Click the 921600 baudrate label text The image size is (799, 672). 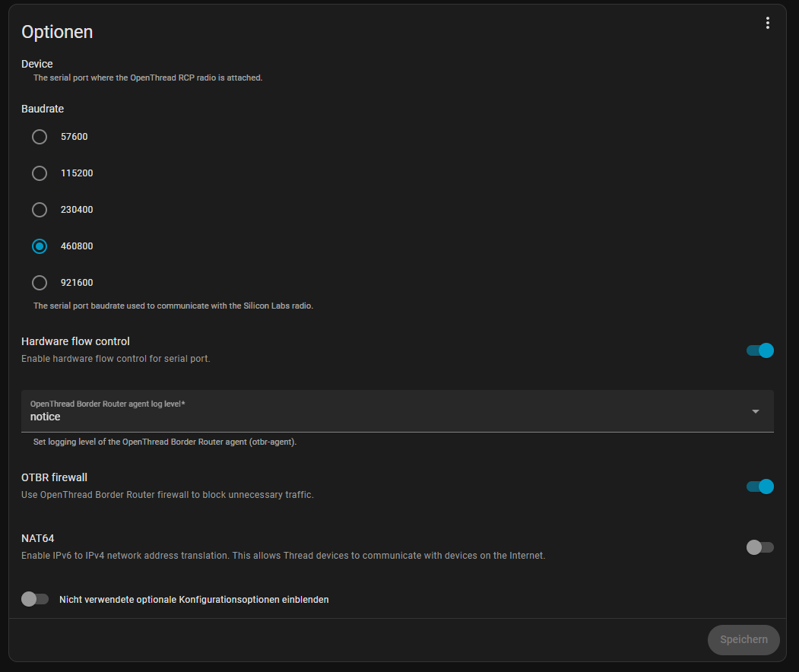77,283
